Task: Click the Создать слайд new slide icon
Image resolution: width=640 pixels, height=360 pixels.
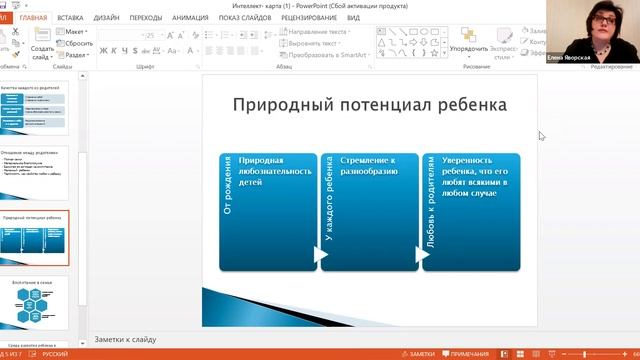Action: [x=42, y=35]
